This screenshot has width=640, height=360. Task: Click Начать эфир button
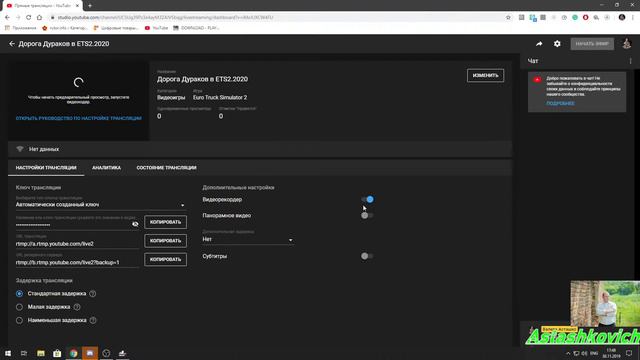pyautogui.click(x=592, y=44)
